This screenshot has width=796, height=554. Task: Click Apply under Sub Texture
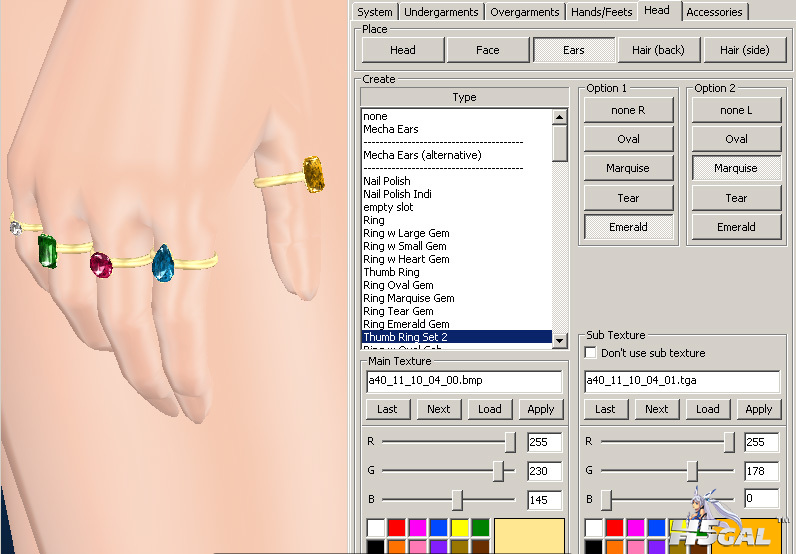pos(759,409)
